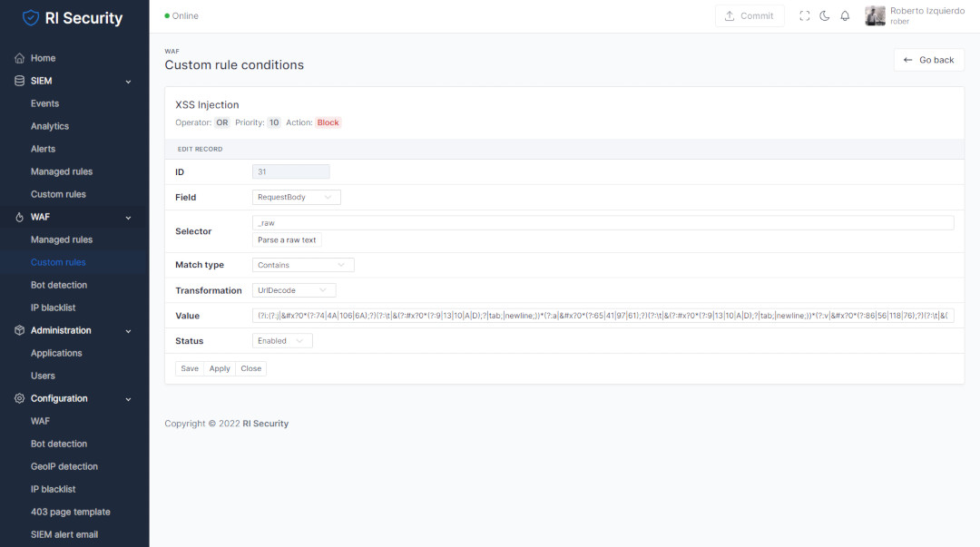Viewport: 980px width, 547px height.
Task: Open the Transformation UrlDecode dropdown
Action: [294, 290]
